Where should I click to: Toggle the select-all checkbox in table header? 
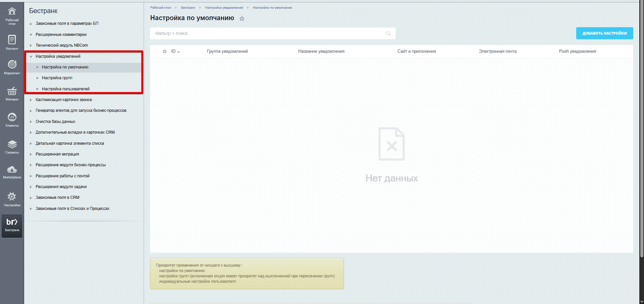157,52
